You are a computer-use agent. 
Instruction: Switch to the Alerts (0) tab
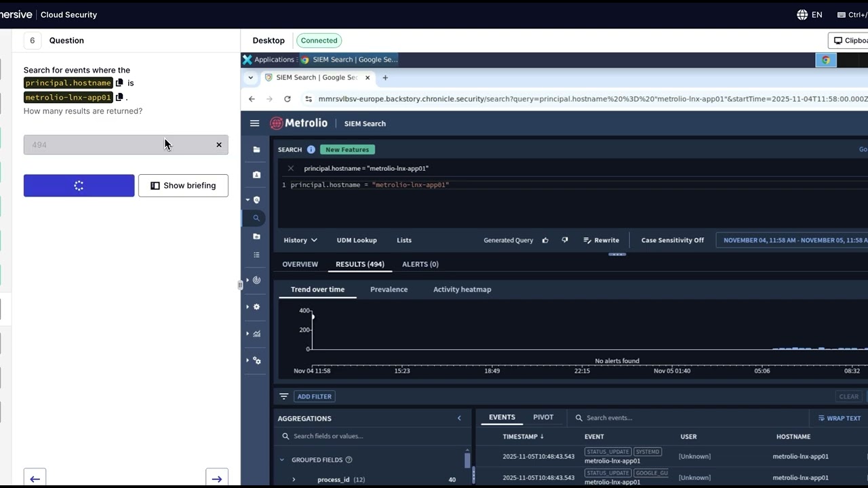420,264
